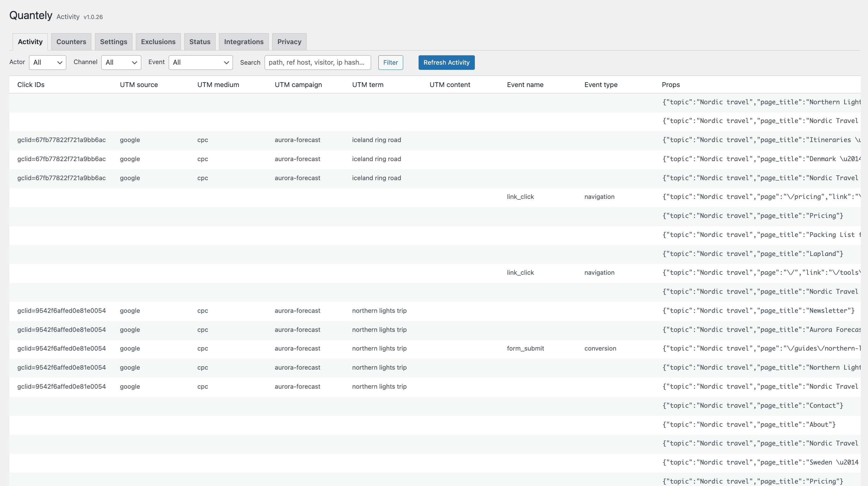The height and width of the screenshot is (486, 868).
Task: Select the form_submit event name cell
Action: 525,348
